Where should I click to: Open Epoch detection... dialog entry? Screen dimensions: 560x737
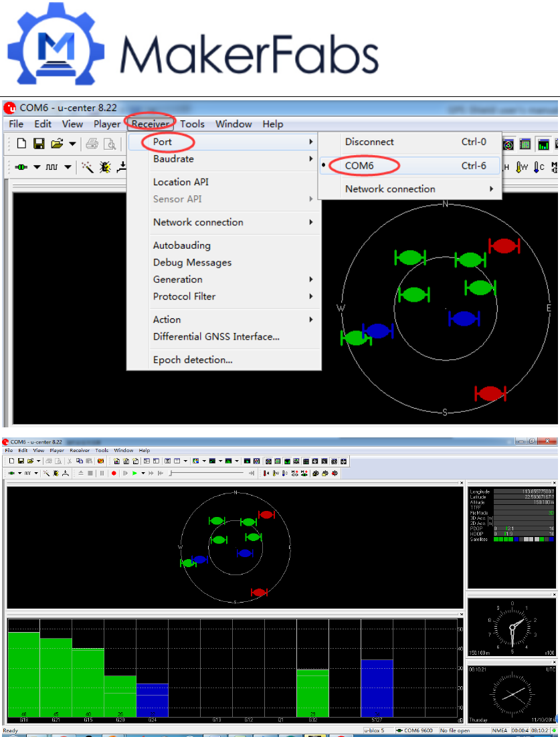coord(193,360)
